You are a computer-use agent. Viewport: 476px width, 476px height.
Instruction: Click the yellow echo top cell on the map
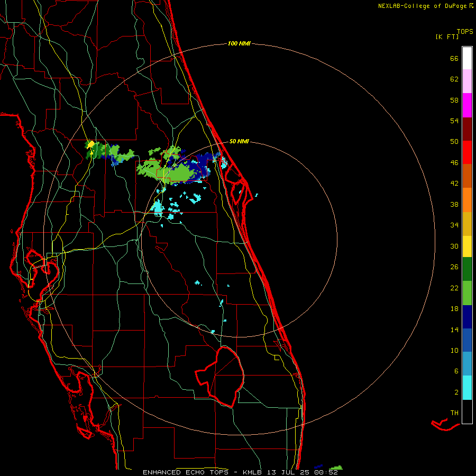click(x=90, y=144)
